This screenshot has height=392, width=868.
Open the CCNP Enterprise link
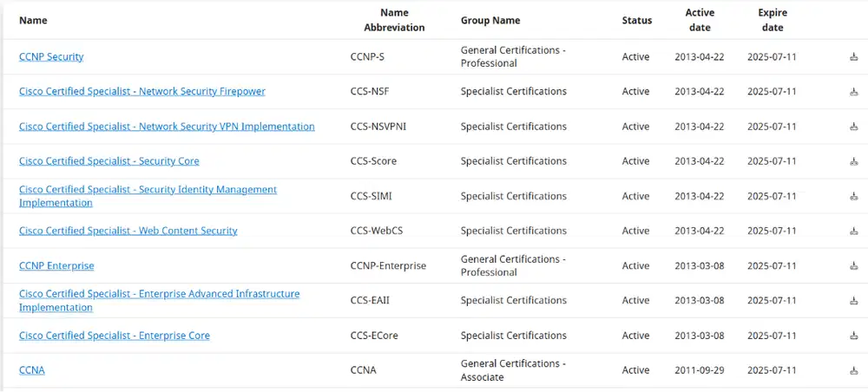[x=56, y=265]
